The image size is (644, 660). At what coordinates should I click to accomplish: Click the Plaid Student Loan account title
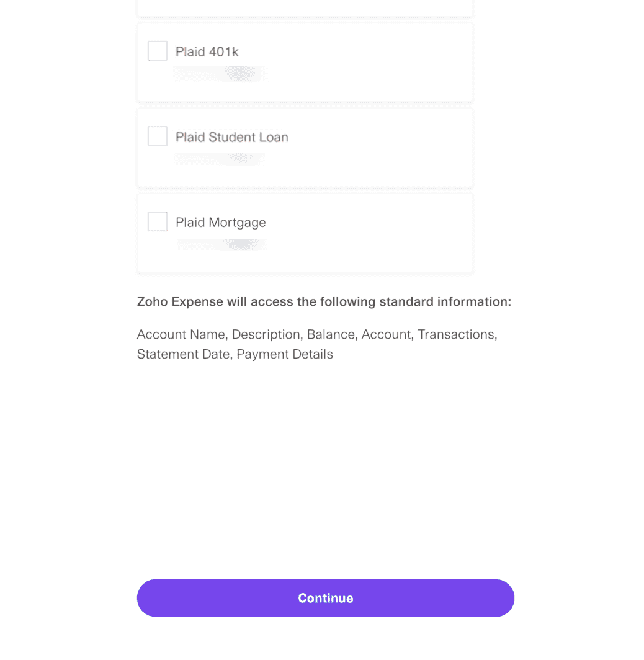point(232,136)
